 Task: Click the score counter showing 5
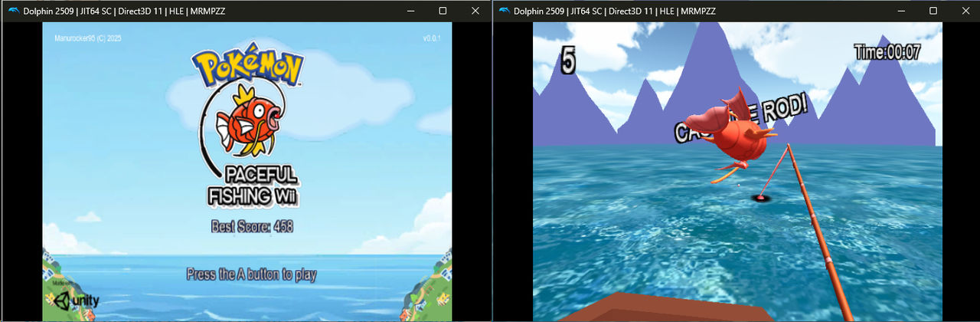[x=568, y=61]
